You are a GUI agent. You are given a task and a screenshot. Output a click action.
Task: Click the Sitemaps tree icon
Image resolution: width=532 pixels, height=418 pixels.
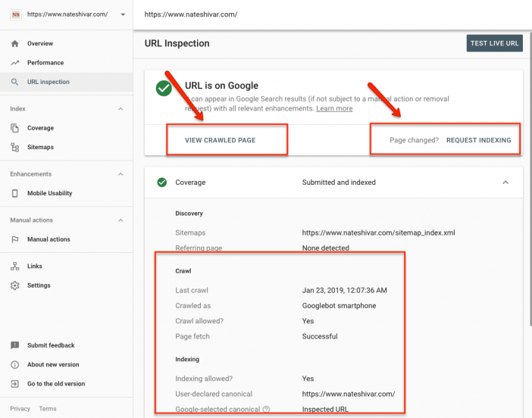[x=15, y=147]
